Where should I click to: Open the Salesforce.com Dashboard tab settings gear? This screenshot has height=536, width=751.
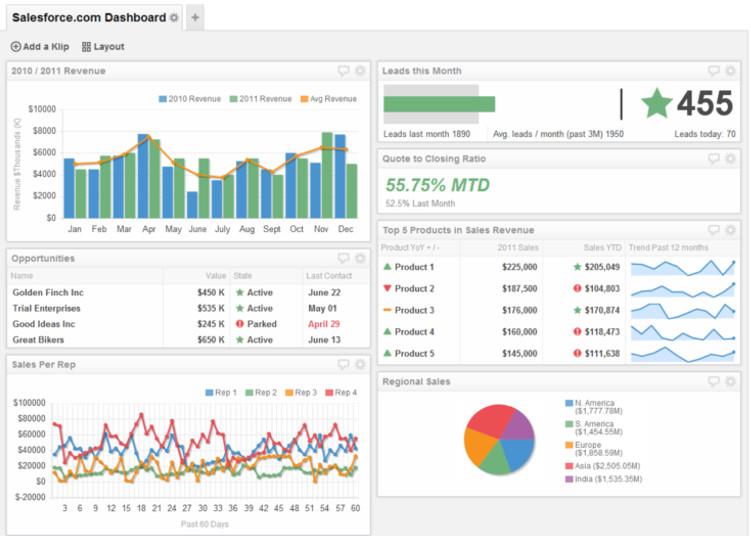pos(174,18)
